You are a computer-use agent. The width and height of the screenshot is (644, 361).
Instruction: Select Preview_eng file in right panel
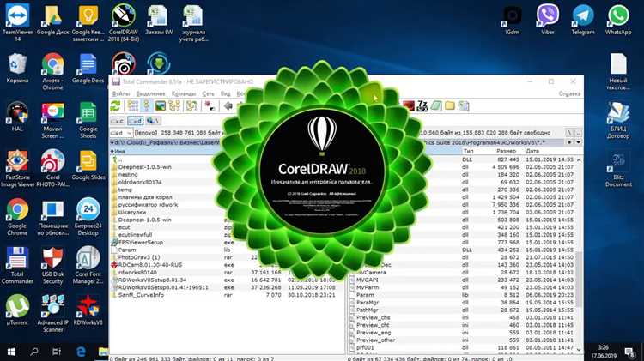click(x=374, y=333)
